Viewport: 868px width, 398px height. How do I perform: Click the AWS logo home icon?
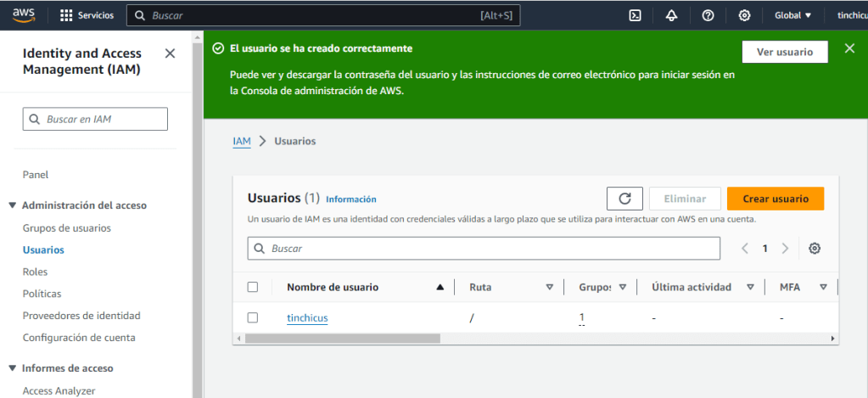click(x=24, y=15)
